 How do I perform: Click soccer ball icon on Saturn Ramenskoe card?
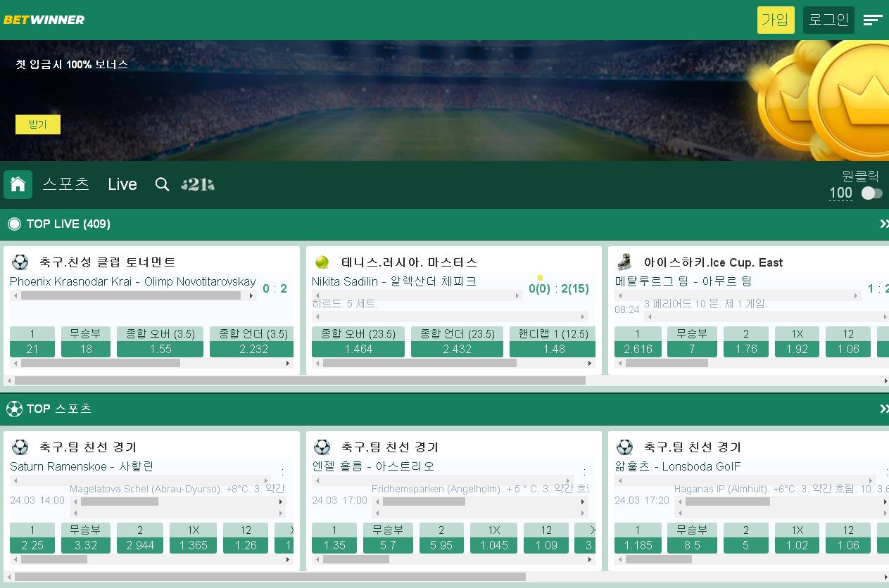coord(20,447)
